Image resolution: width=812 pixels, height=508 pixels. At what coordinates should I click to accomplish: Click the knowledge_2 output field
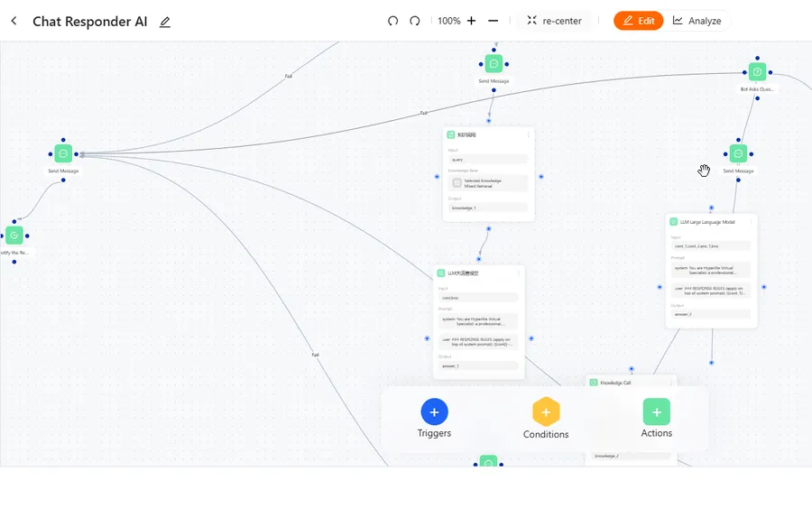pos(631,456)
